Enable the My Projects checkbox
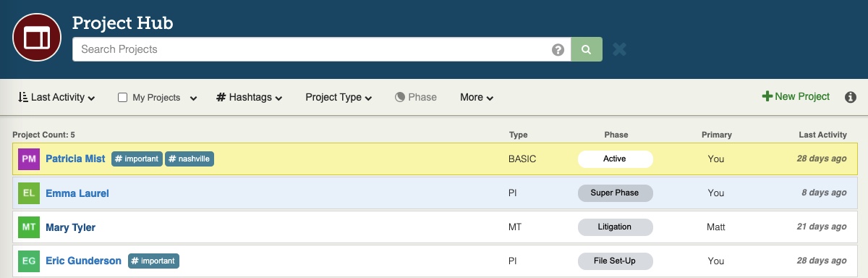 pyautogui.click(x=122, y=97)
